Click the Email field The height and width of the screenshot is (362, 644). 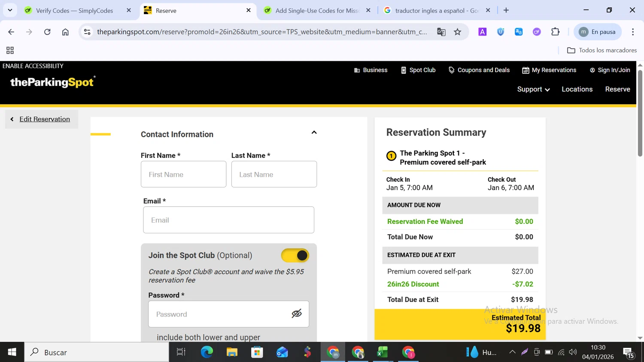(228, 220)
